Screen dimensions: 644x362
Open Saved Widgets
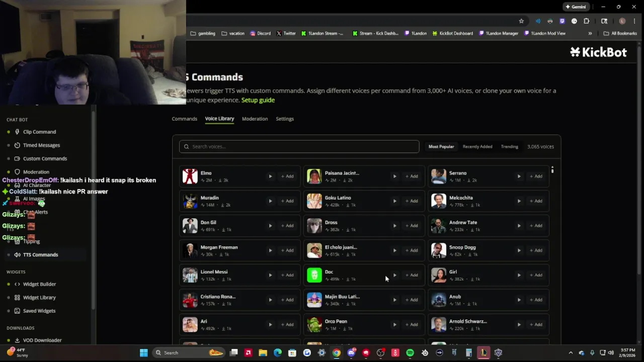(39, 311)
